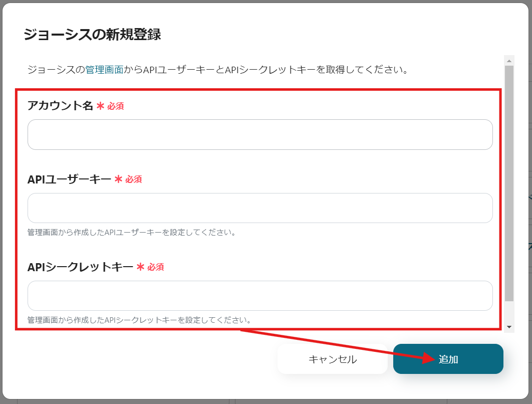Click the アカウント名 field label

[61, 106]
